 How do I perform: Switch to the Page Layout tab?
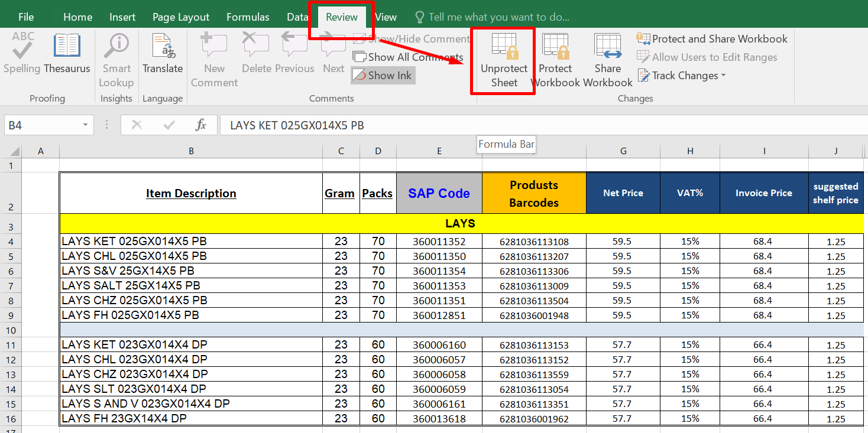tap(181, 17)
